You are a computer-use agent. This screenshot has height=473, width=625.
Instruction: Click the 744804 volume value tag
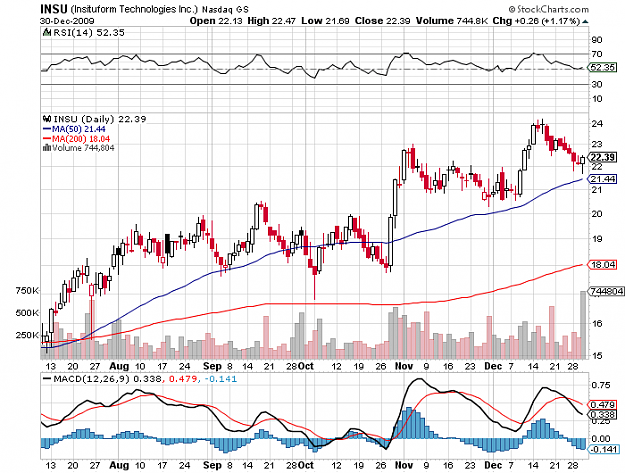606,292
